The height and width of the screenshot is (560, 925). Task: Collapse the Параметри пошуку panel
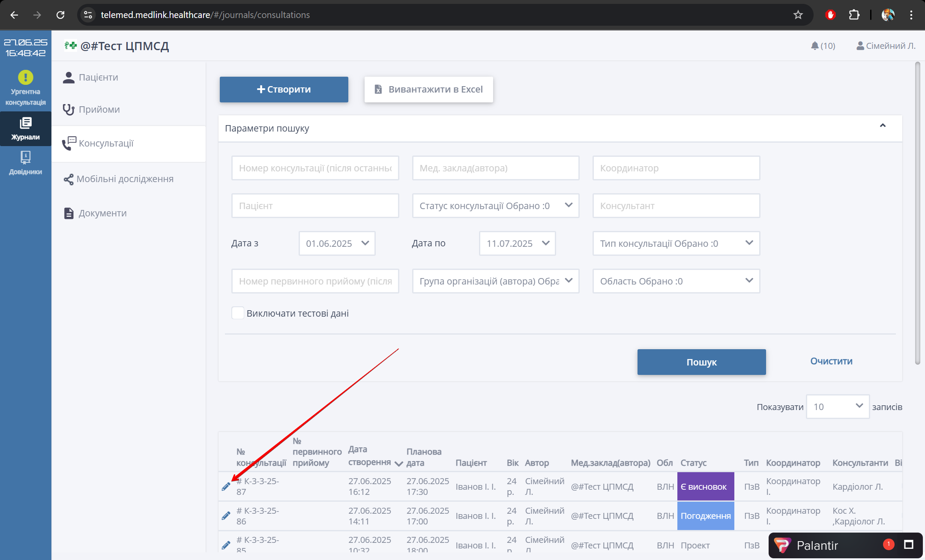pos(883,126)
